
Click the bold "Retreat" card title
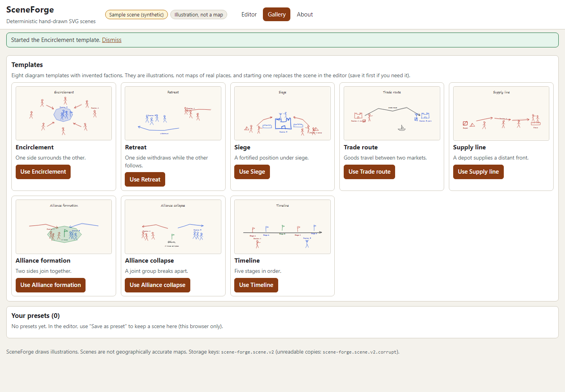(x=136, y=147)
